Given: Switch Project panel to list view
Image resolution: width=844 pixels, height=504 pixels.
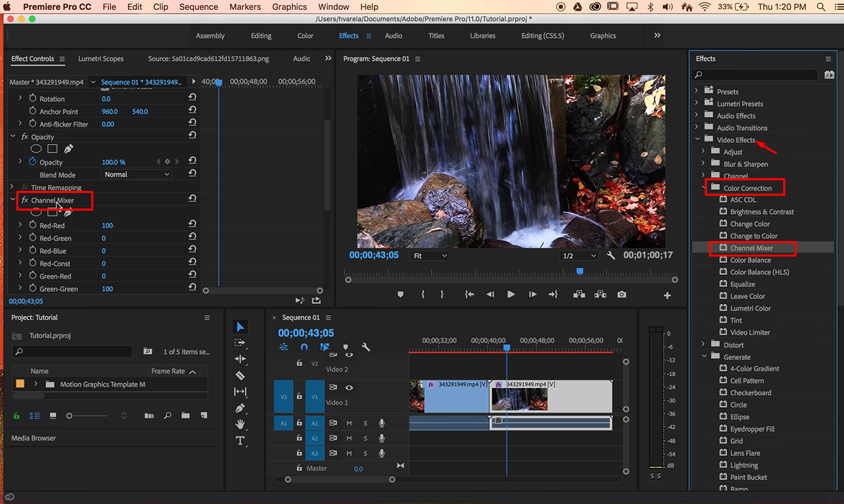Looking at the screenshot, I should (35, 416).
